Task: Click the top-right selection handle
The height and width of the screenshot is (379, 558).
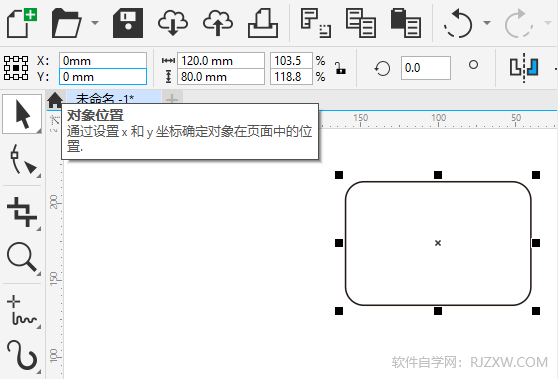Action: coord(536,175)
